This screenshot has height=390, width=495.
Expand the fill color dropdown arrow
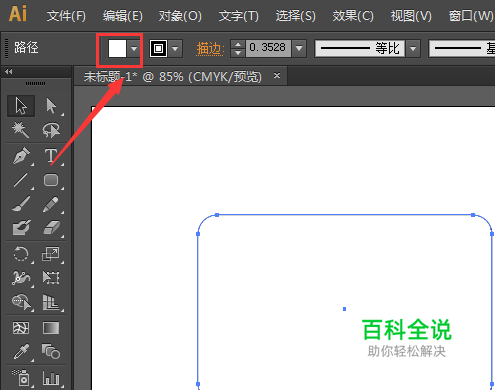134,49
